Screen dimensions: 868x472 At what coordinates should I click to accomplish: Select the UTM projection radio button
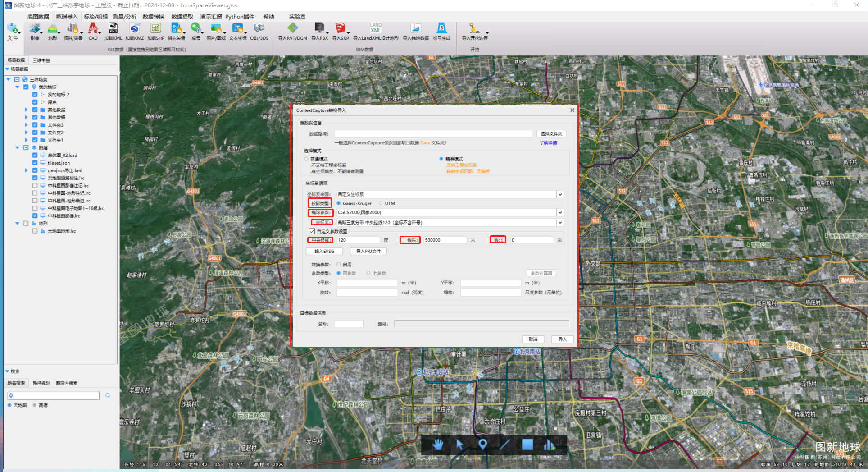[x=381, y=203]
